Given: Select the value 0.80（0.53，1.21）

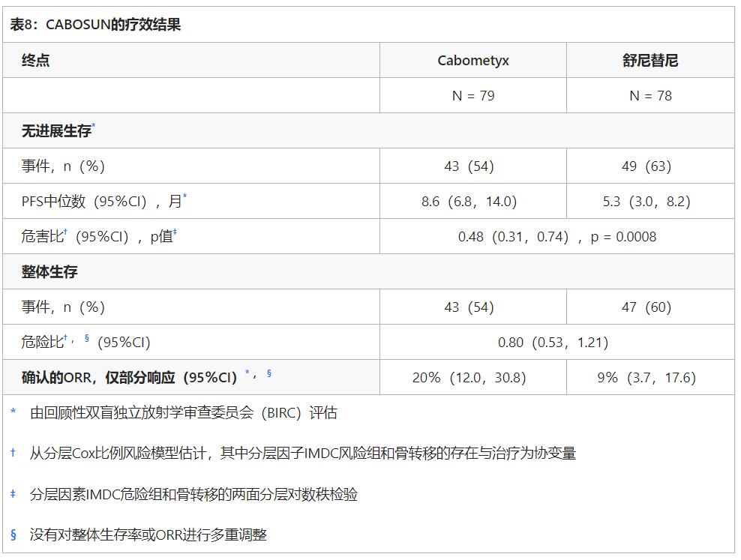Looking at the screenshot, I should [553, 343].
